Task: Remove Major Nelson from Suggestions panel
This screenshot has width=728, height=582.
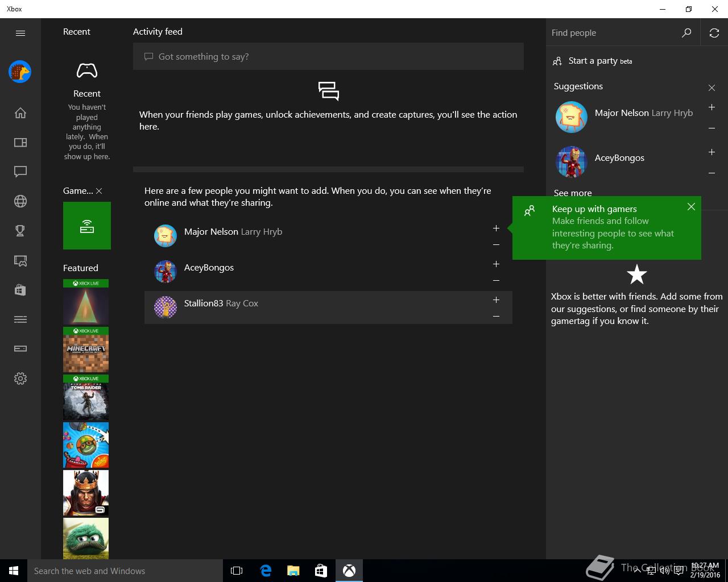Action: click(712, 128)
